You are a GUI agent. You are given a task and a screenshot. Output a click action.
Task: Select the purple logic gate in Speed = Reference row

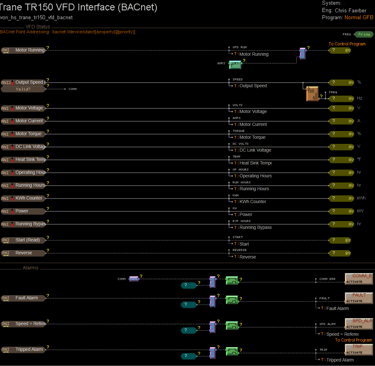213,327
